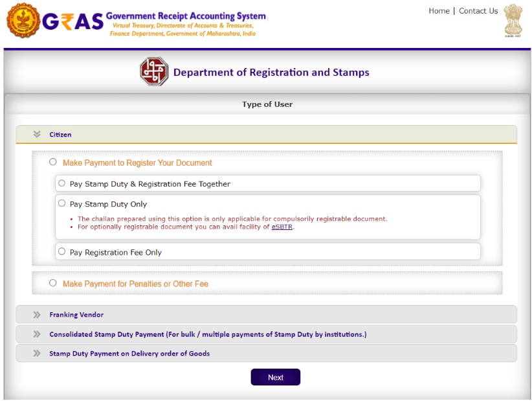
Task: Click the Franking Vendor double-chevron icon
Action: [x=37, y=315]
